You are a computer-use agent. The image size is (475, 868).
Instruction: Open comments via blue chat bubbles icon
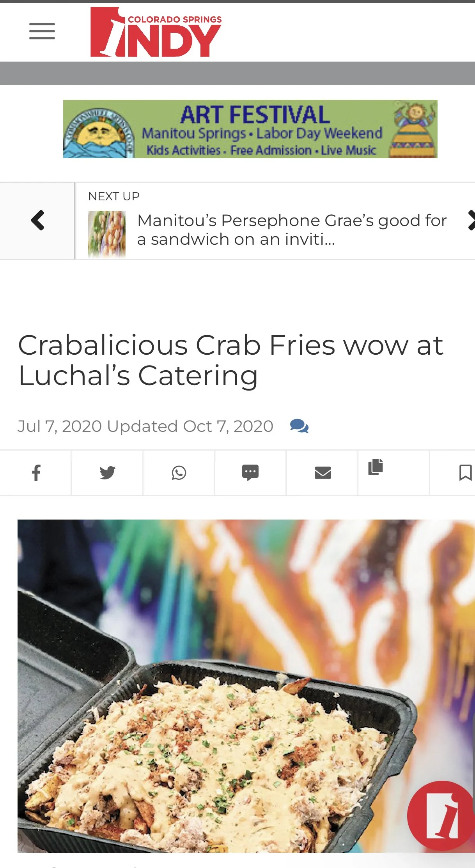[x=299, y=426]
